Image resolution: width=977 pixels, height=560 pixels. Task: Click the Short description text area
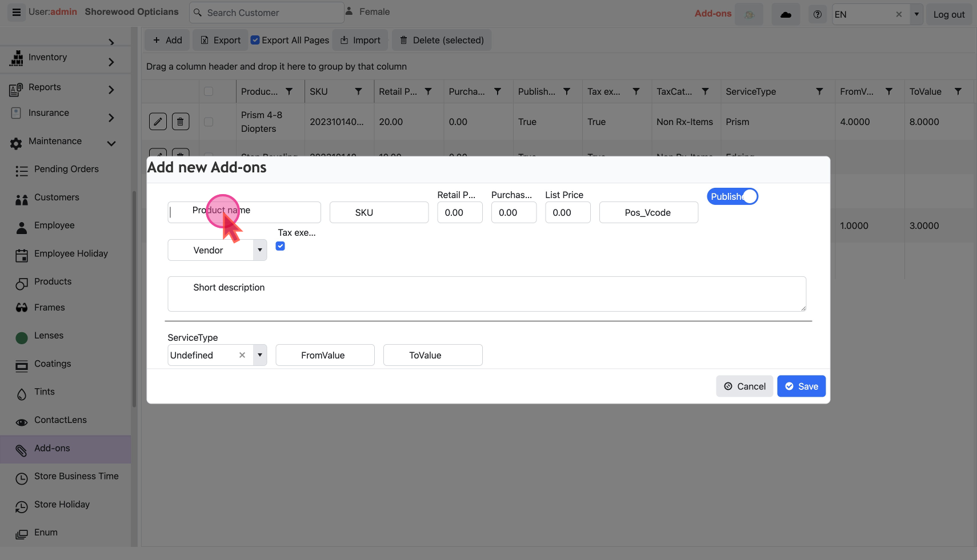click(486, 294)
